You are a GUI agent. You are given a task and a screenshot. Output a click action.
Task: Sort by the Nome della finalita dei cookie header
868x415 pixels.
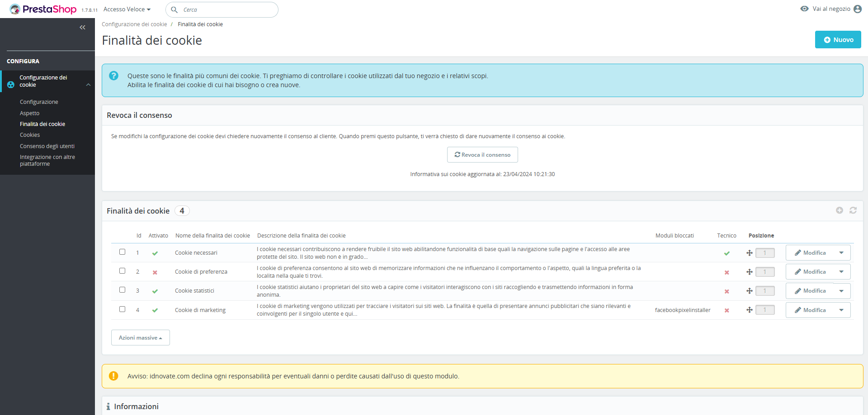point(212,236)
